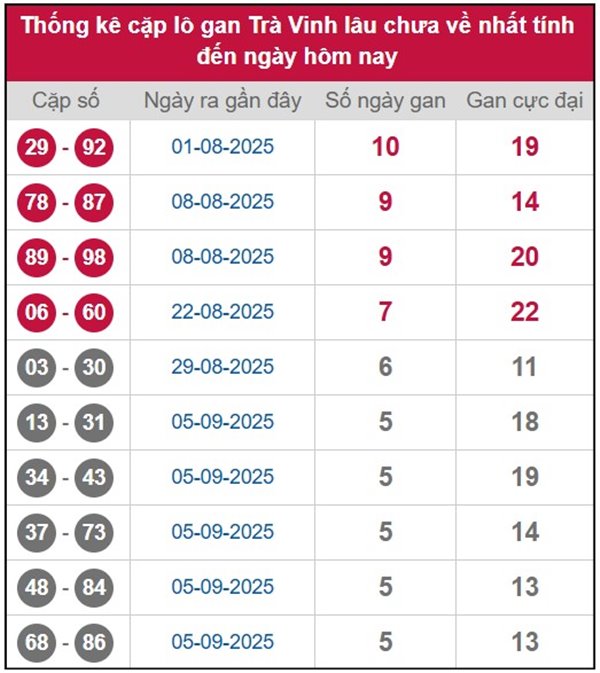Screen dimensions: 600x673
Task: Click the "Ngày ra gần đây" column header
Action: [222, 101]
